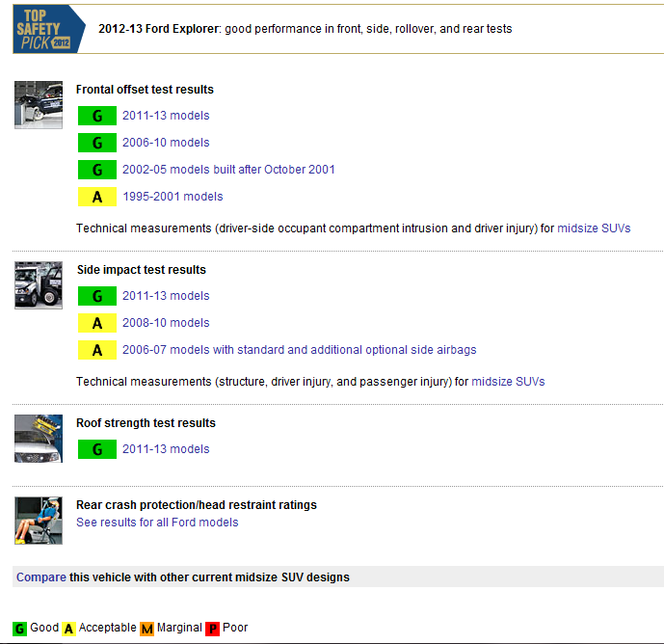Viewport: 664px width, 644px height.
Task: Click the Acceptable badge for 1995-2001 models
Action: click(x=97, y=197)
